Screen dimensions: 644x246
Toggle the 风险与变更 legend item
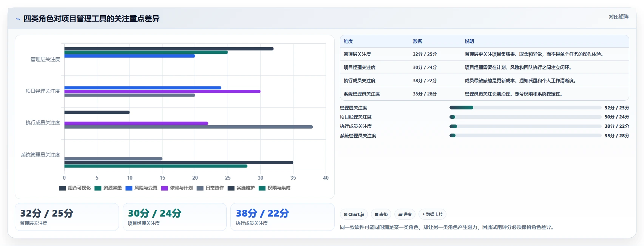tap(141, 188)
